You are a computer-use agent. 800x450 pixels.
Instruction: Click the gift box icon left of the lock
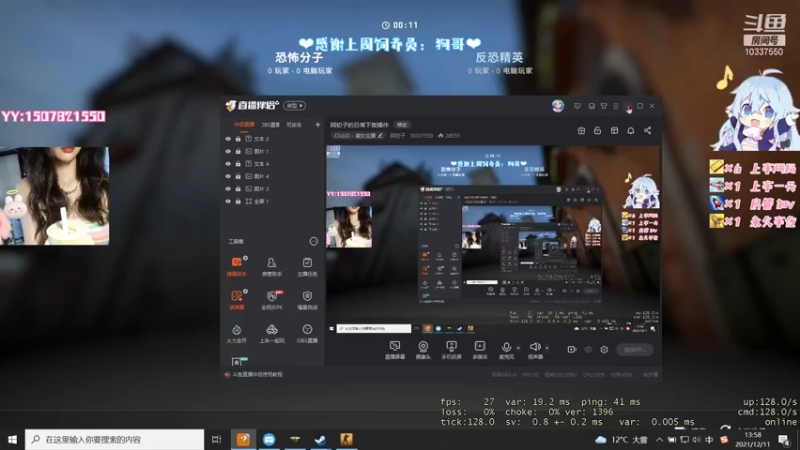coord(581,131)
